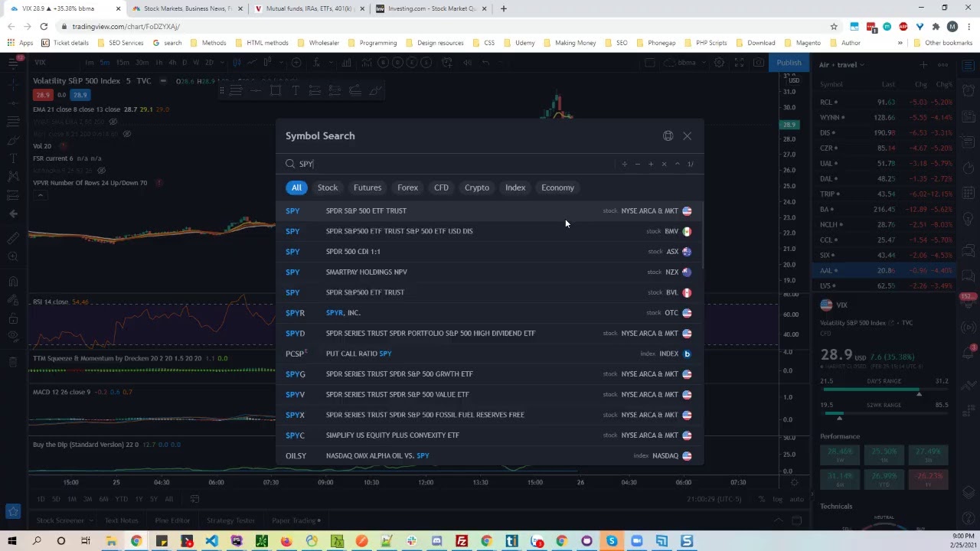
Task: Choose SMARTPAY HOLDINGS NPV result
Action: coord(488,272)
